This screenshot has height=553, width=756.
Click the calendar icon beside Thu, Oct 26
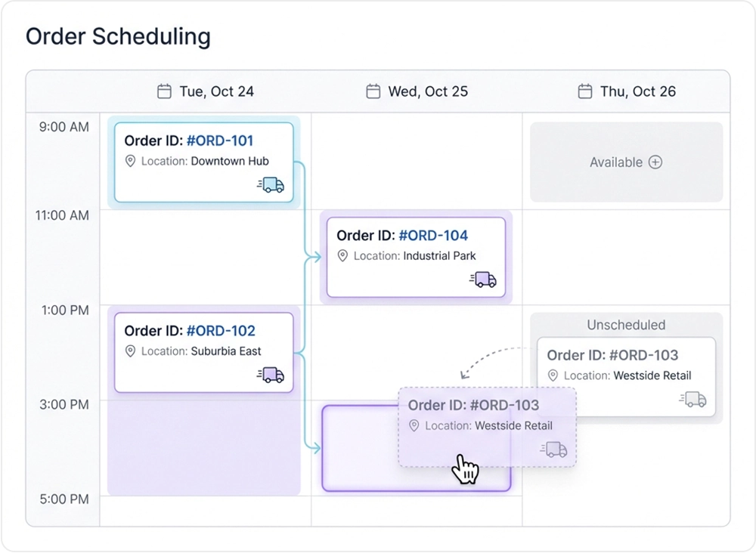click(x=584, y=91)
